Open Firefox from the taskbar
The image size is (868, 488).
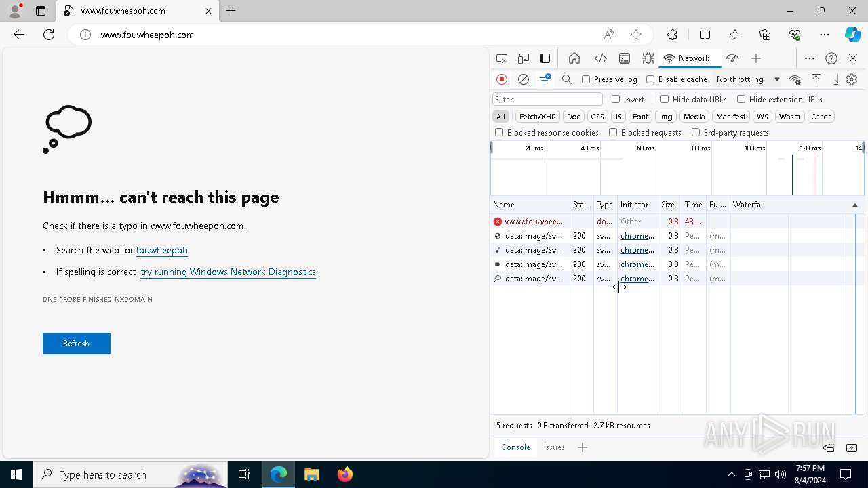tap(345, 474)
